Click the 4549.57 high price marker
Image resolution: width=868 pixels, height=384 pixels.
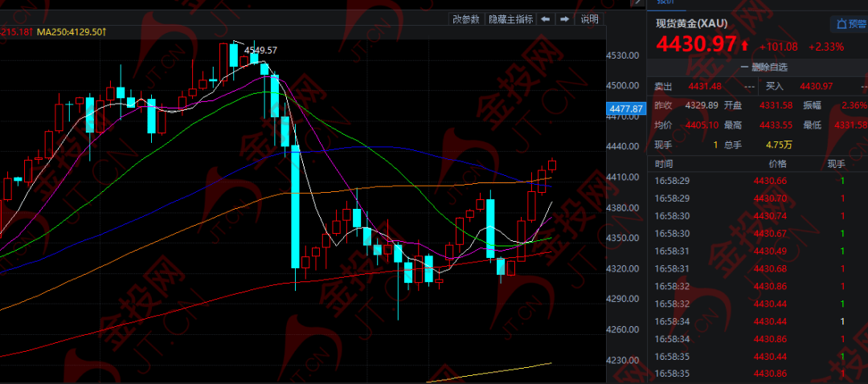260,50
